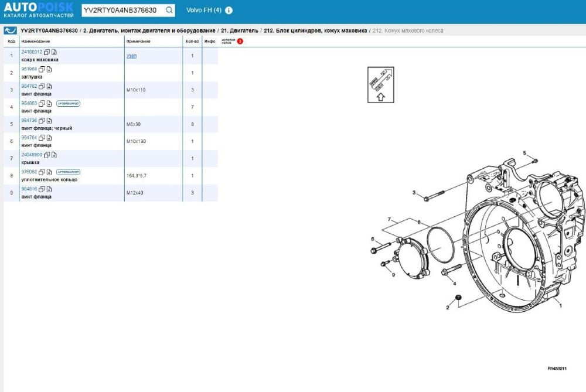This screenshot has height=392, width=586.
Task: Copy part number 24180312
Action: tap(47, 52)
